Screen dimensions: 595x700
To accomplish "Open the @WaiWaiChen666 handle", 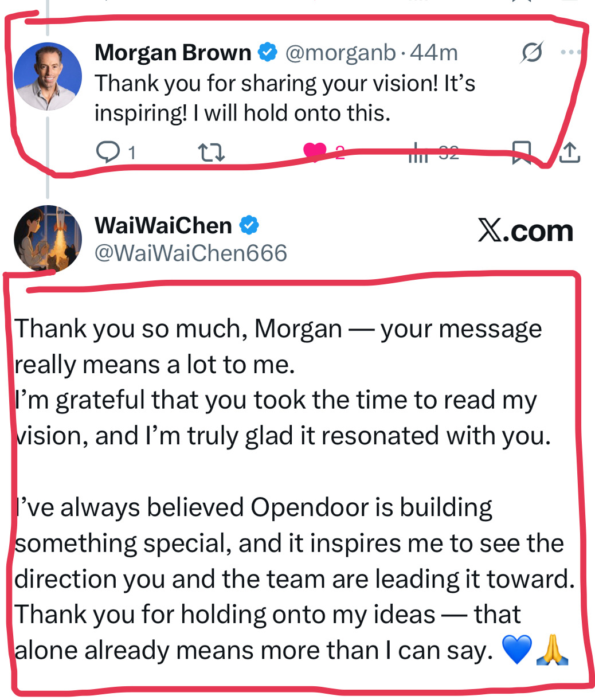I will click(191, 253).
